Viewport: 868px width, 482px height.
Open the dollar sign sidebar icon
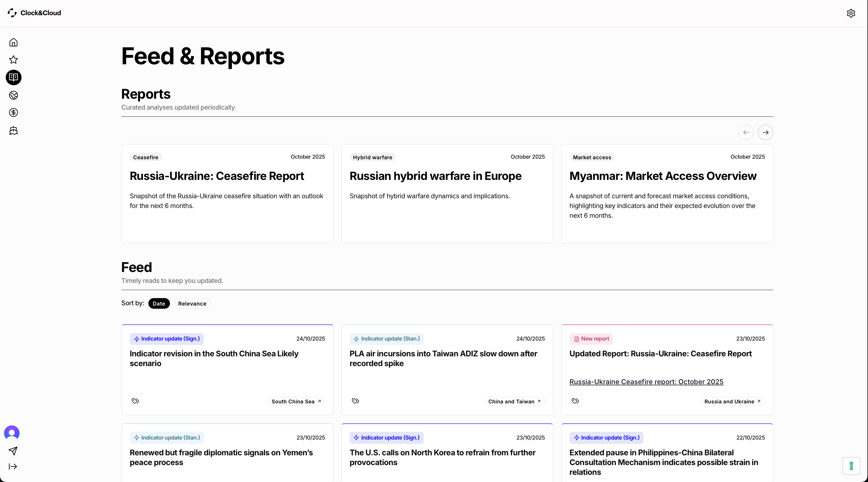tap(13, 112)
